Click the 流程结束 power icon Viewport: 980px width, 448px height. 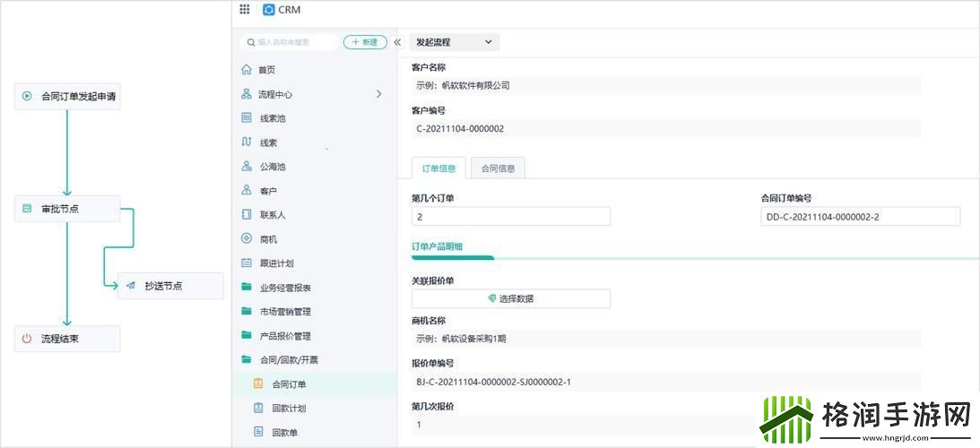27,339
